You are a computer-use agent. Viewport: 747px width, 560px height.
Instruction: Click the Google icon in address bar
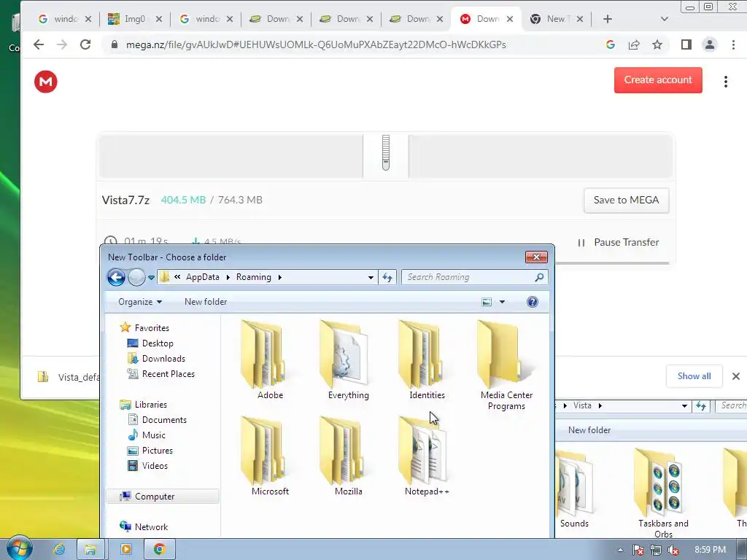(611, 44)
